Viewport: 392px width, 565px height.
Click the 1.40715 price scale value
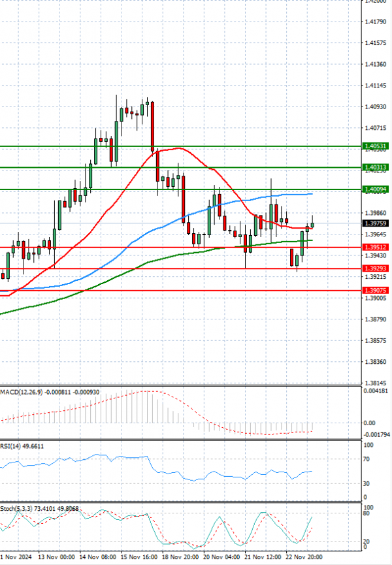point(376,128)
